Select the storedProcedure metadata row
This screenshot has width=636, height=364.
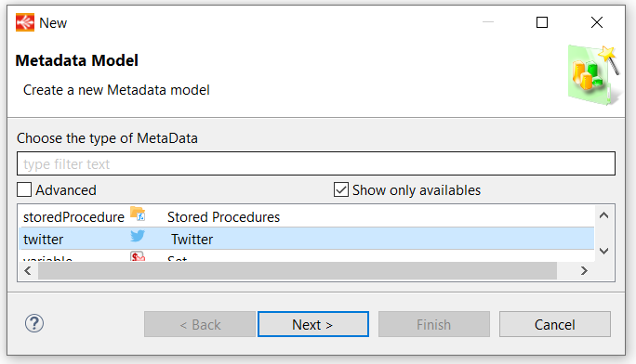(x=306, y=216)
